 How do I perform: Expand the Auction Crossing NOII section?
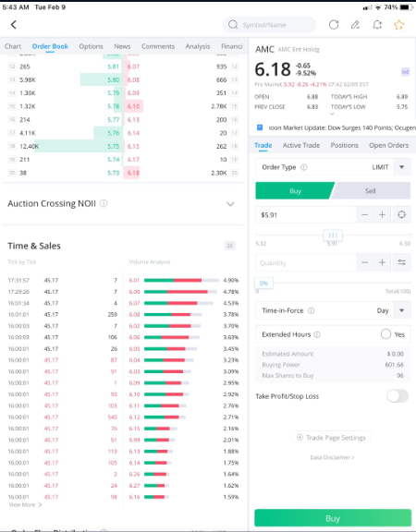[230, 204]
